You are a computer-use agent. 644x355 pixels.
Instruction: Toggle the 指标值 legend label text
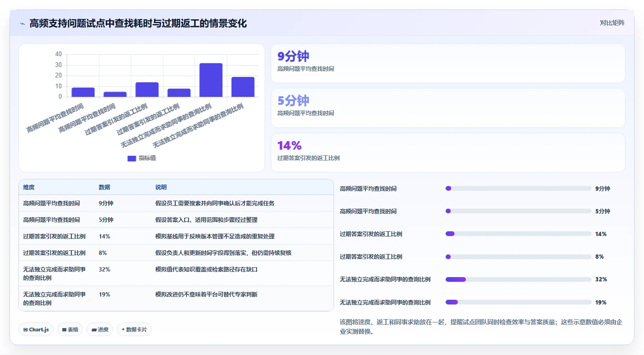(147, 158)
